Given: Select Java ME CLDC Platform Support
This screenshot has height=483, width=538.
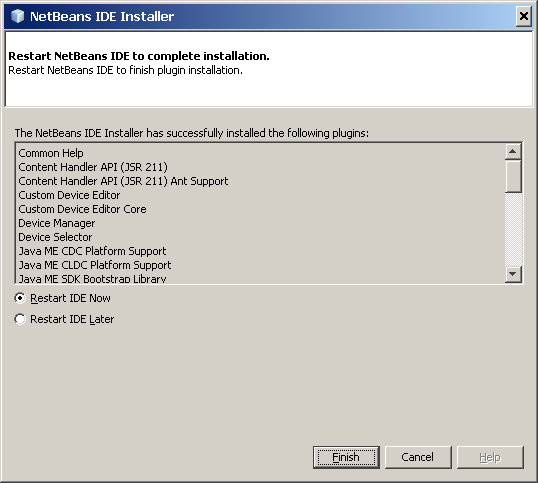Looking at the screenshot, I should (x=95, y=266).
